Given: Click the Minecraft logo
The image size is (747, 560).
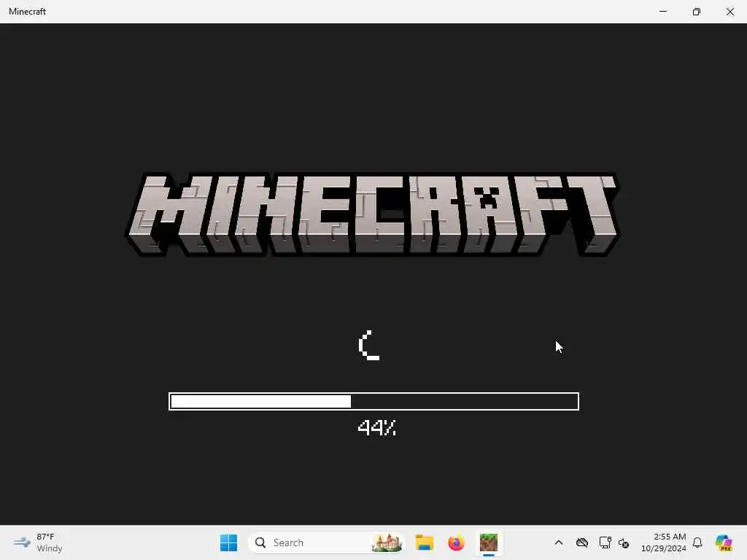Looking at the screenshot, I should click(373, 214).
